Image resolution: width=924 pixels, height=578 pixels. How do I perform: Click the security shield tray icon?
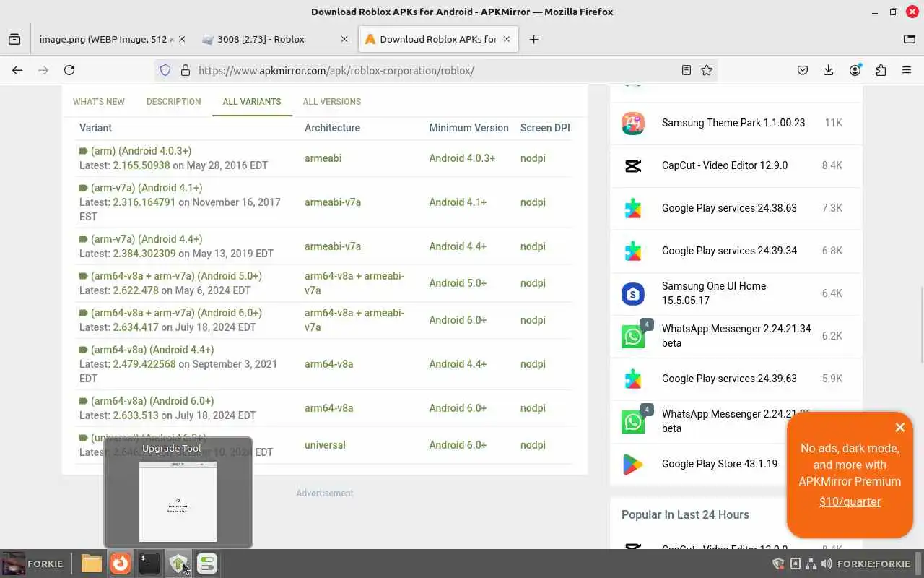click(x=779, y=564)
